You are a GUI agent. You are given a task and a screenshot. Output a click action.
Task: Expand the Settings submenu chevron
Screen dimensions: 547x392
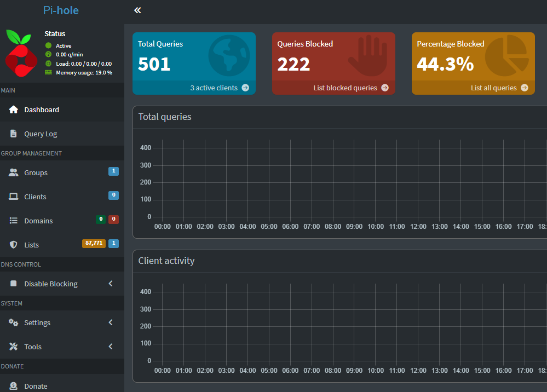click(x=111, y=322)
